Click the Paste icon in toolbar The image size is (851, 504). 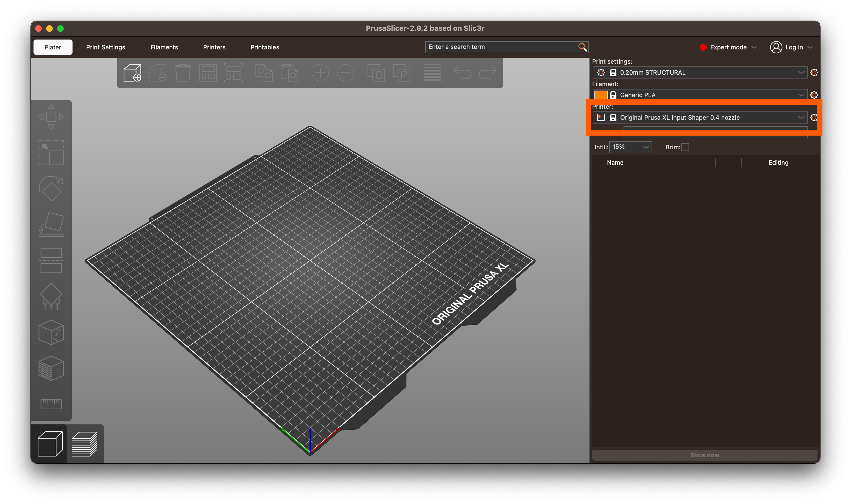click(x=289, y=73)
